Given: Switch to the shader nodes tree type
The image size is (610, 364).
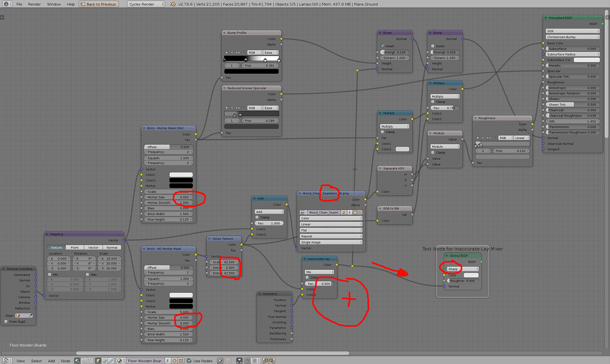Looking at the screenshot, I should tap(77, 360).
